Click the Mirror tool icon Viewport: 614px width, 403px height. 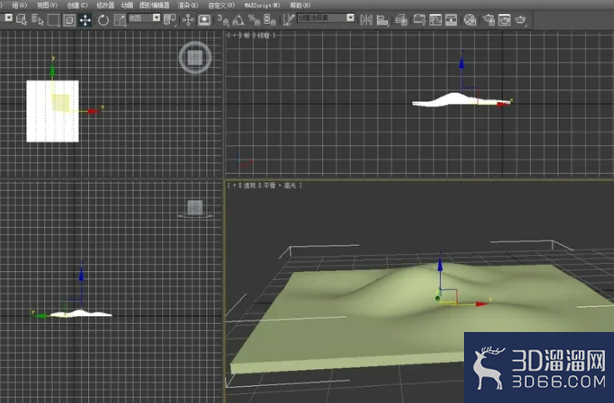pyautogui.click(x=366, y=20)
